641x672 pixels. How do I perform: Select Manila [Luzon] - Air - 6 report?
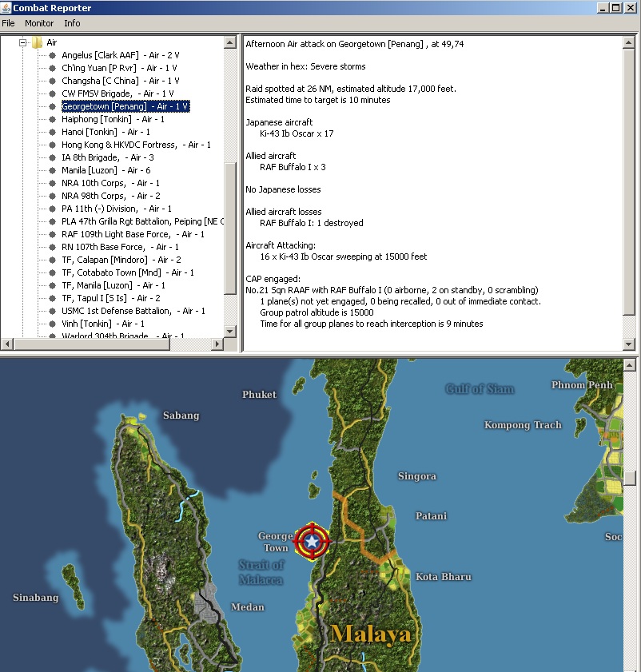pyautogui.click(x=106, y=170)
